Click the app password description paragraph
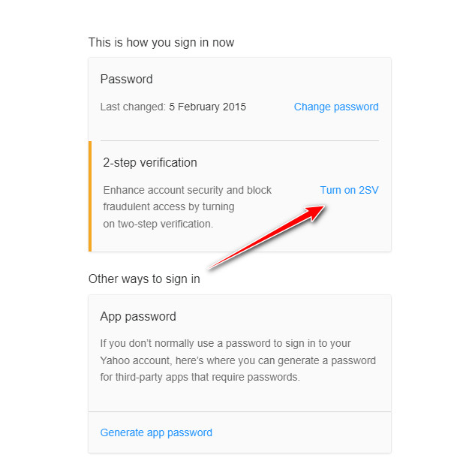Screen dimensions: 472x476 point(237,360)
